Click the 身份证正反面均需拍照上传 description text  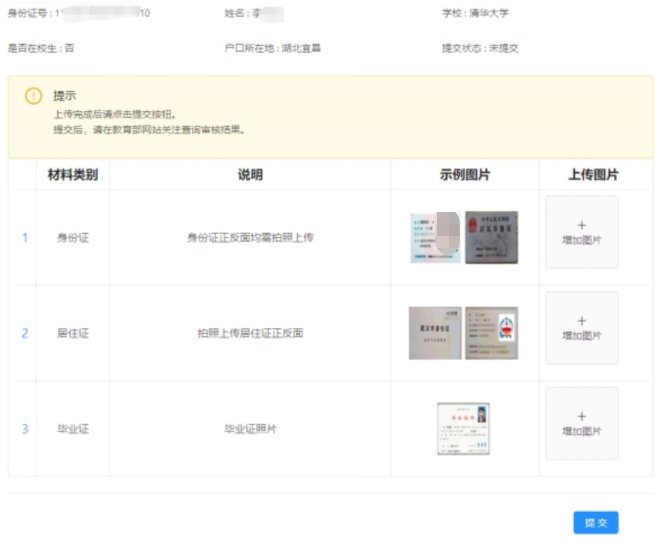coord(250,238)
